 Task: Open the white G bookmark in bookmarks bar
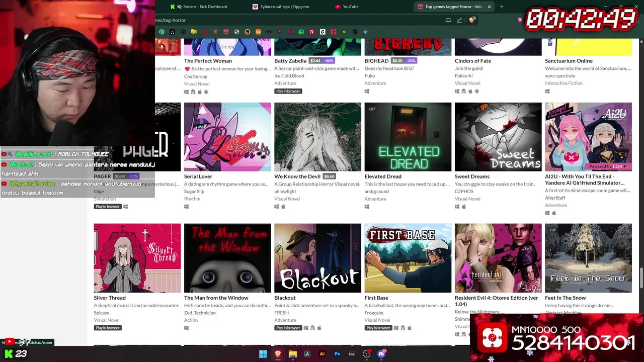coord(323,32)
